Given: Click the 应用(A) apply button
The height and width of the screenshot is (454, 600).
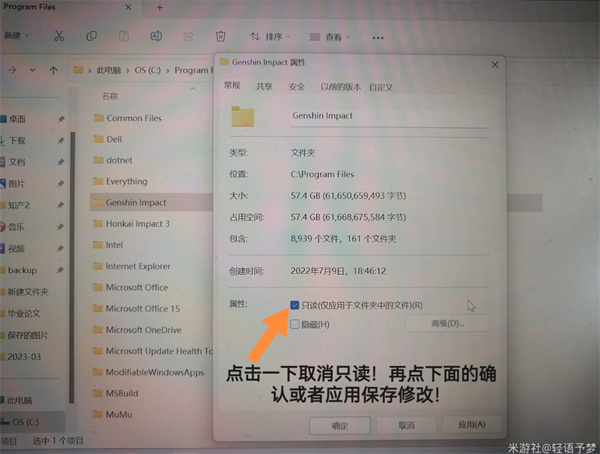Looking at the screenshot, I should [x=472, y=425].
